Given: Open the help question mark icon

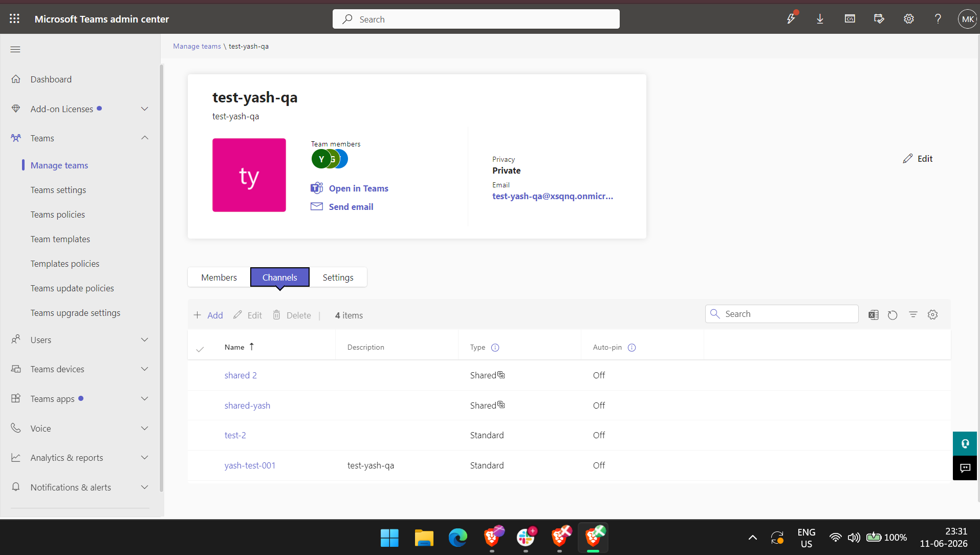Looking at the screenshot, I should [x=938, y=19].
